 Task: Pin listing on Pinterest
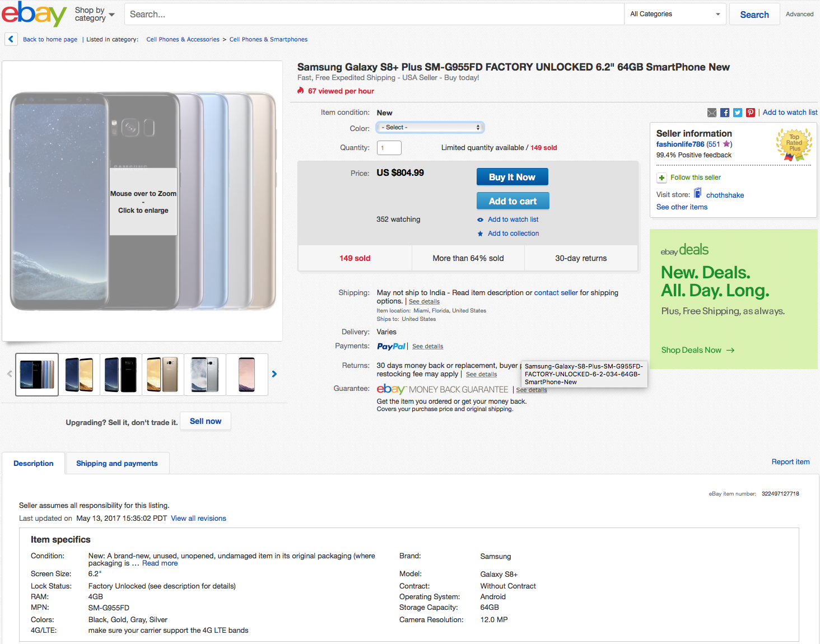pyautogui.click(x=750, y=113)
